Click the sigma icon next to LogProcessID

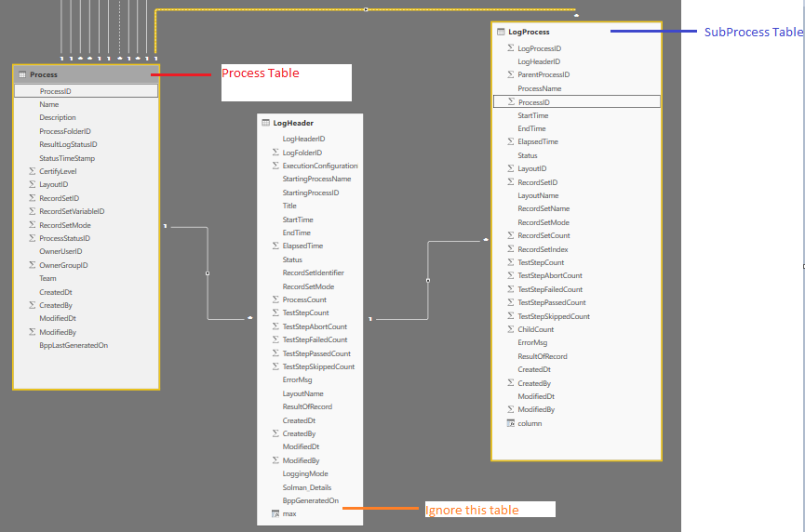coord(511,48)
